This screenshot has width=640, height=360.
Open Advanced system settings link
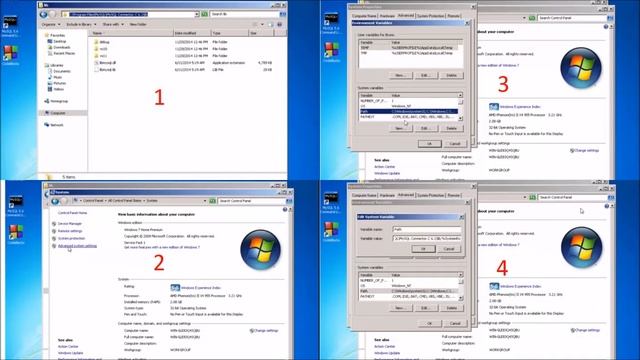pyautogui.click(x=77, y=246)
